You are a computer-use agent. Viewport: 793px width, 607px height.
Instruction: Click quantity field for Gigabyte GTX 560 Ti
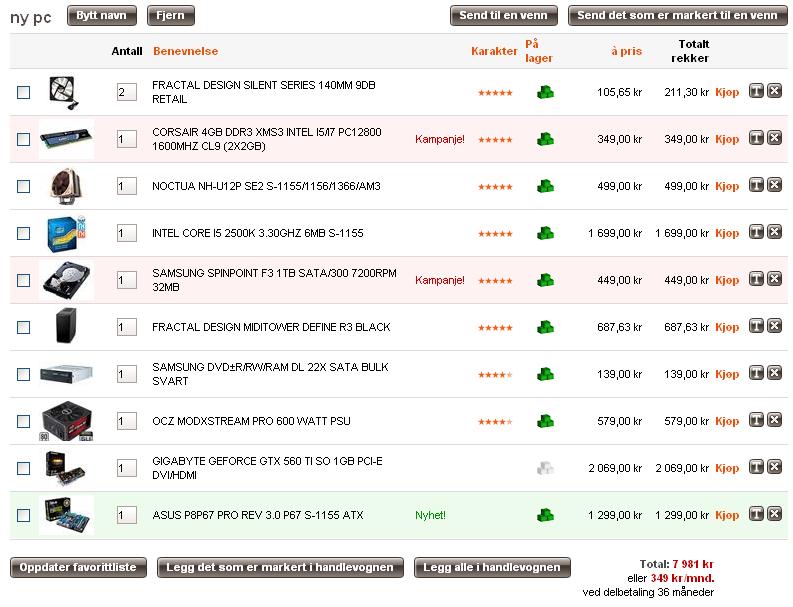pyautogui.click(x=126, y=468)
